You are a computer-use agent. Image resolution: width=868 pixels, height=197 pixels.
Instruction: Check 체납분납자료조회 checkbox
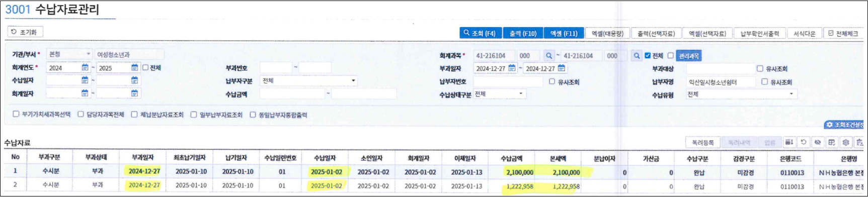[x=134, y=114]
